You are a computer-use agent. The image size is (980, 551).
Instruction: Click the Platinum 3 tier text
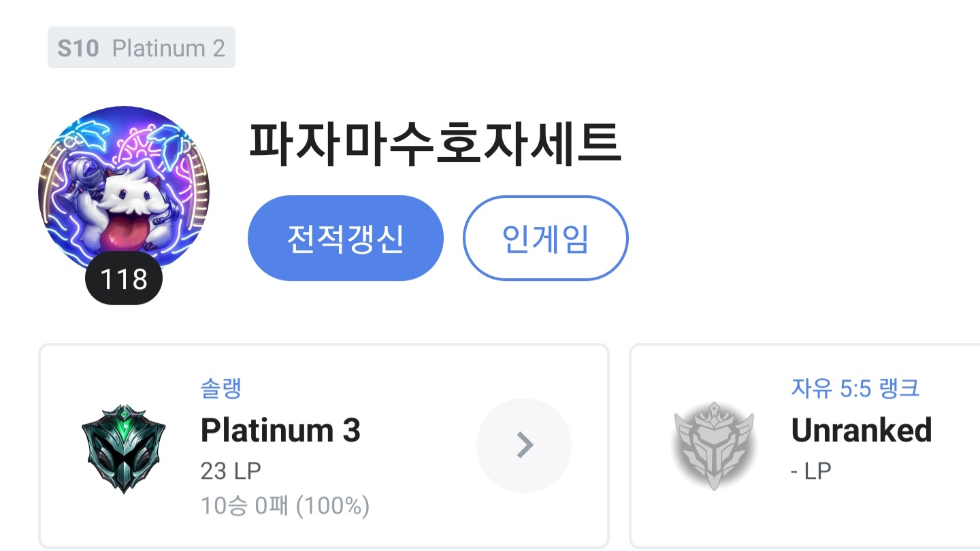point(280,431)
